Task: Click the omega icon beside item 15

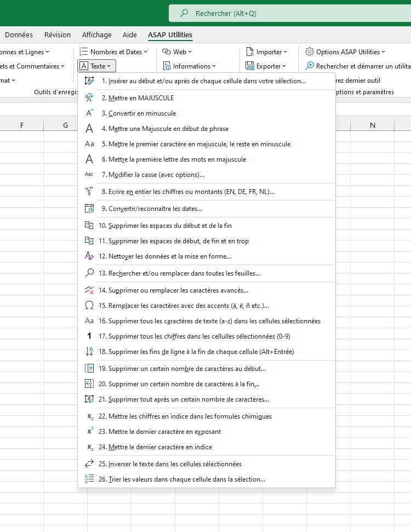Action: pos(89,305)
